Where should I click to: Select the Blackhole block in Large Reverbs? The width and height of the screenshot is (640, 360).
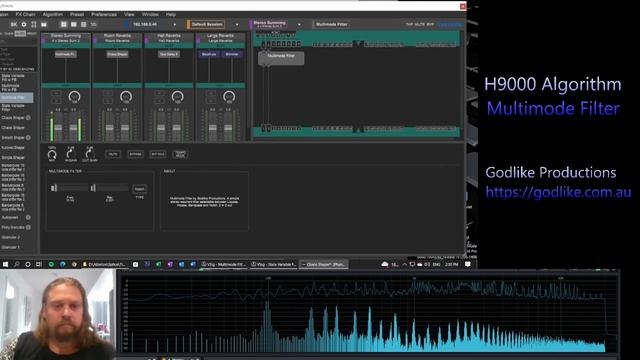209,54
